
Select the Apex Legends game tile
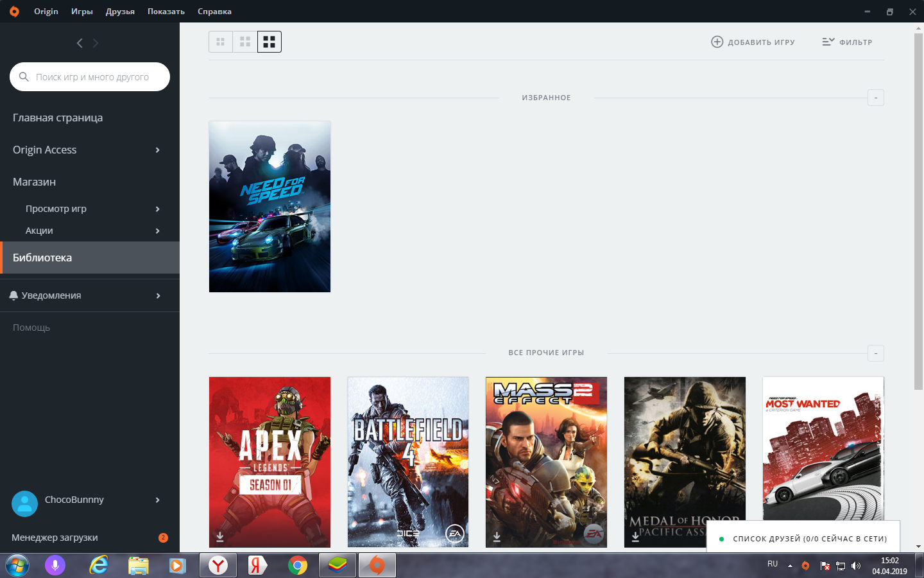pos(269,462)
